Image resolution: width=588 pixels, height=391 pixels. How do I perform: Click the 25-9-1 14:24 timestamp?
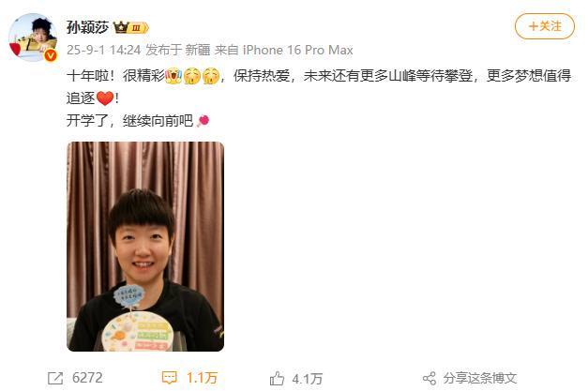tap(103, 50)
